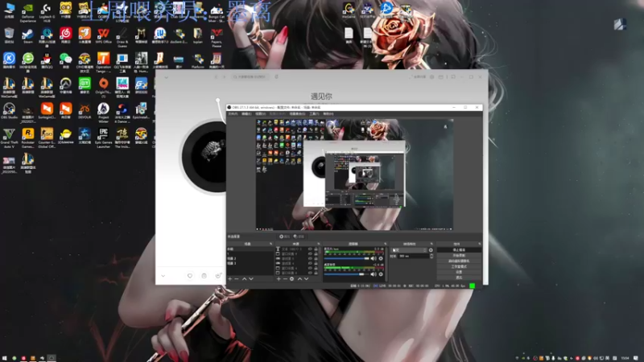Toggle visibility eye of second source row
644x362 pixels.
click(x=310, y=254)
